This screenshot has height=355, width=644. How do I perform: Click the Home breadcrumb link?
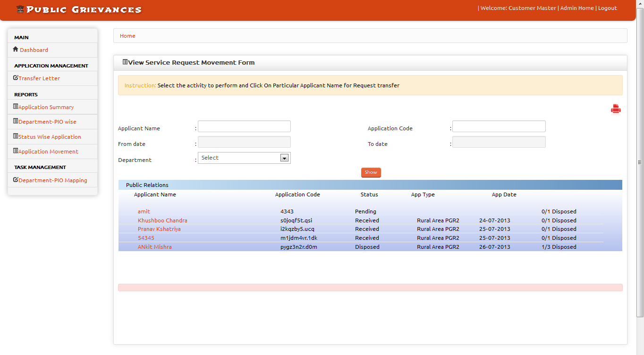tap(127, 36)
